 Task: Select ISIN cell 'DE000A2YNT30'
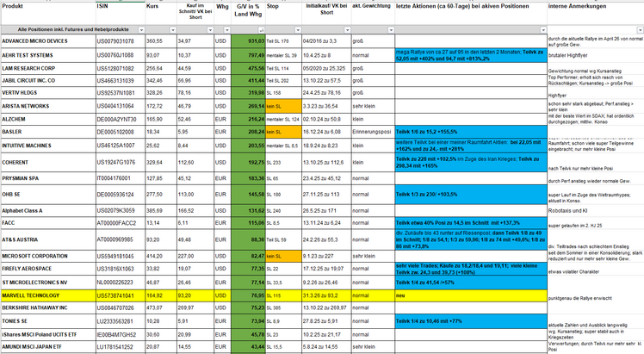(121, 119)
